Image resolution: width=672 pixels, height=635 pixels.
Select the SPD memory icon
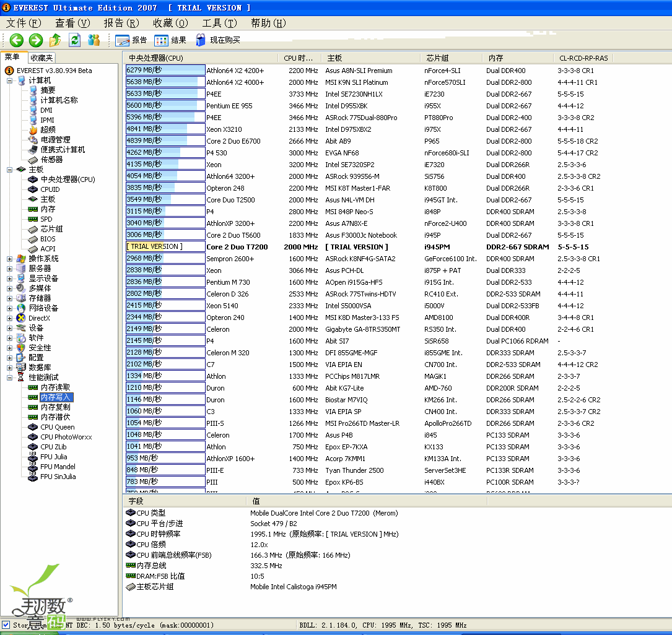33,219
